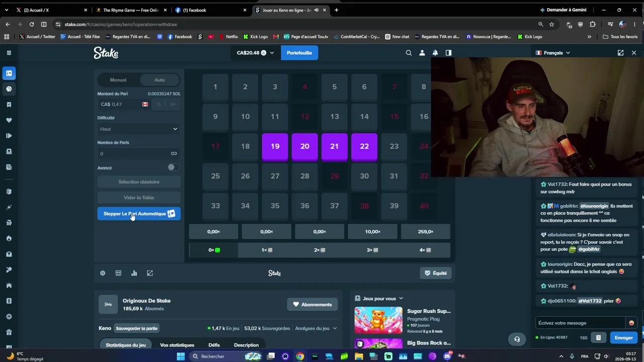
Task: Open the CA$20.48 balance dropdown
Action: tap(256, 53)
